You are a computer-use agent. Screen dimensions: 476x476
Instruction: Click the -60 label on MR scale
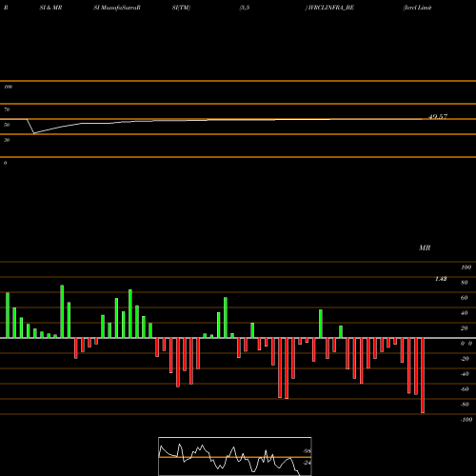(x=465, y=389)
